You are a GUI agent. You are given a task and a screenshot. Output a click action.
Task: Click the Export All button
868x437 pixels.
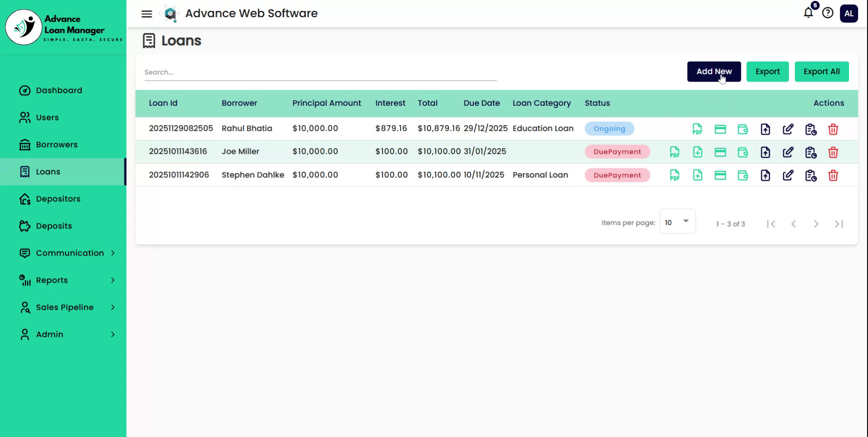coord(822,71)
